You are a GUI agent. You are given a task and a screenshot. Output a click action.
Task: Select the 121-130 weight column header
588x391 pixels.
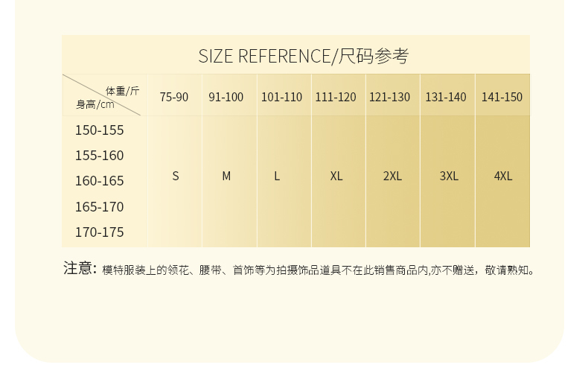pos(390,97)
